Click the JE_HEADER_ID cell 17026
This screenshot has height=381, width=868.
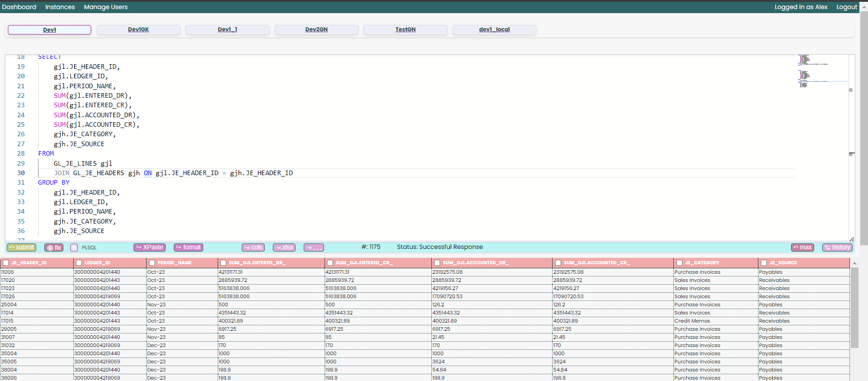[37, 296]
